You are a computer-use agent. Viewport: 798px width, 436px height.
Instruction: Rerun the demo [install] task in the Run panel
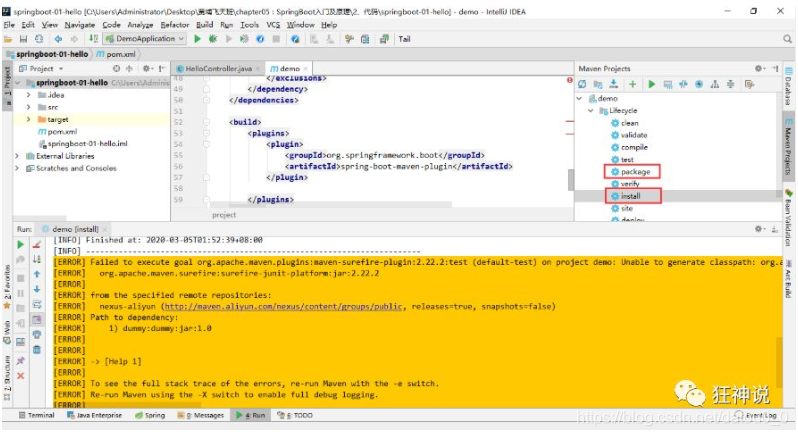coord(21,244)
